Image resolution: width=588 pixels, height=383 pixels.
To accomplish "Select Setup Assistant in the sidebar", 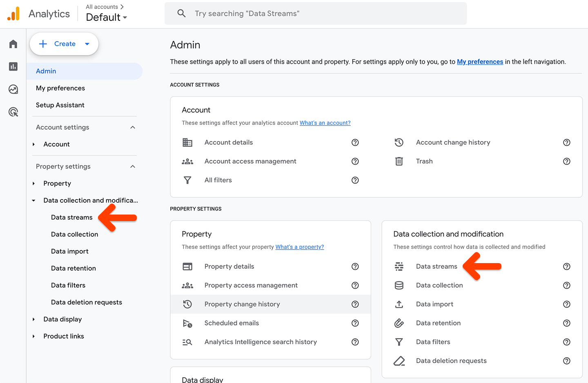I will (x=60, y=105).
